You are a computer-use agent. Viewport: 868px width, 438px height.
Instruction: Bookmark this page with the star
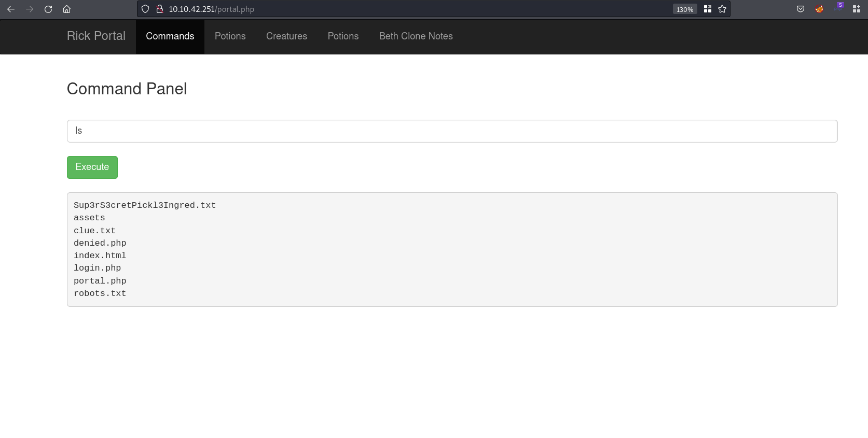pos(722,9)
